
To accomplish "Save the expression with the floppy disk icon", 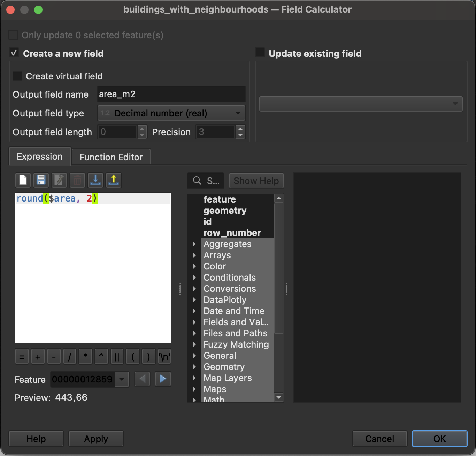I will (41, 180).
